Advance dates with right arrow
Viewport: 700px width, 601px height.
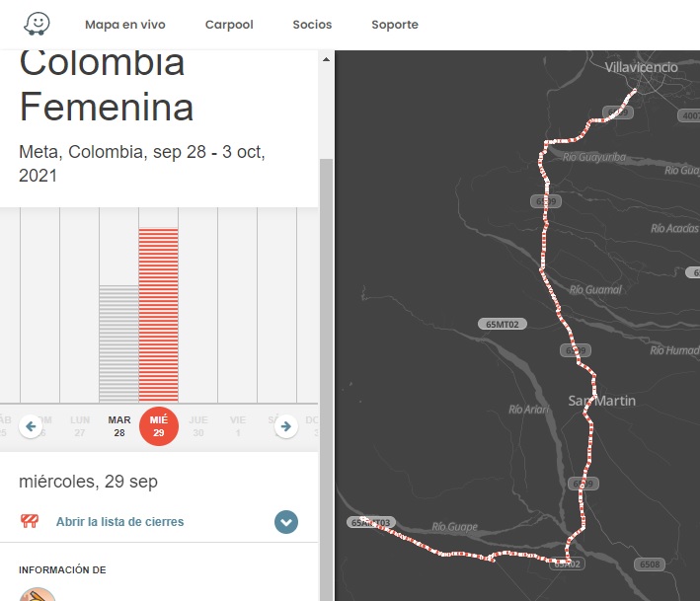click(285, 426)
